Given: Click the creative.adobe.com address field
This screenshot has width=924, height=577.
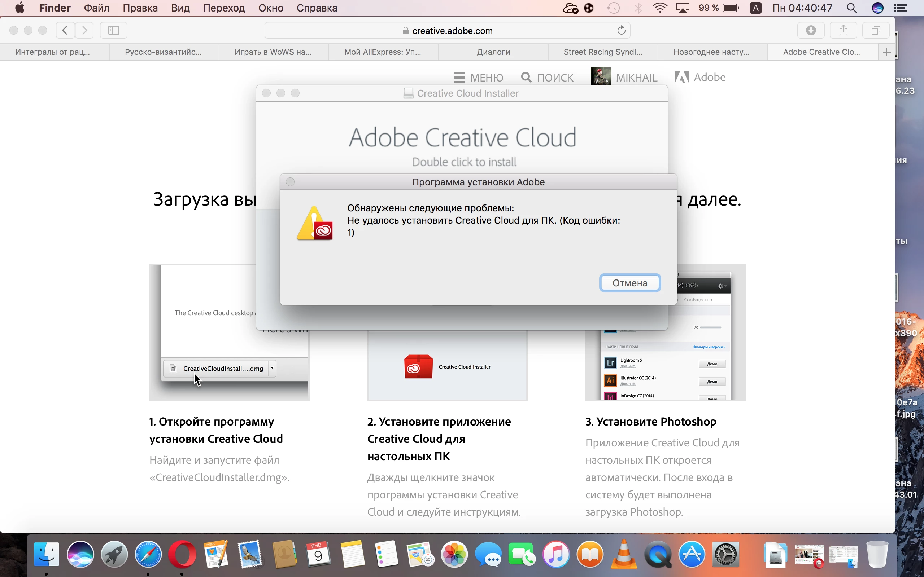Looking at the screenshot, I should pyautogui.click(x=447, y=31).
